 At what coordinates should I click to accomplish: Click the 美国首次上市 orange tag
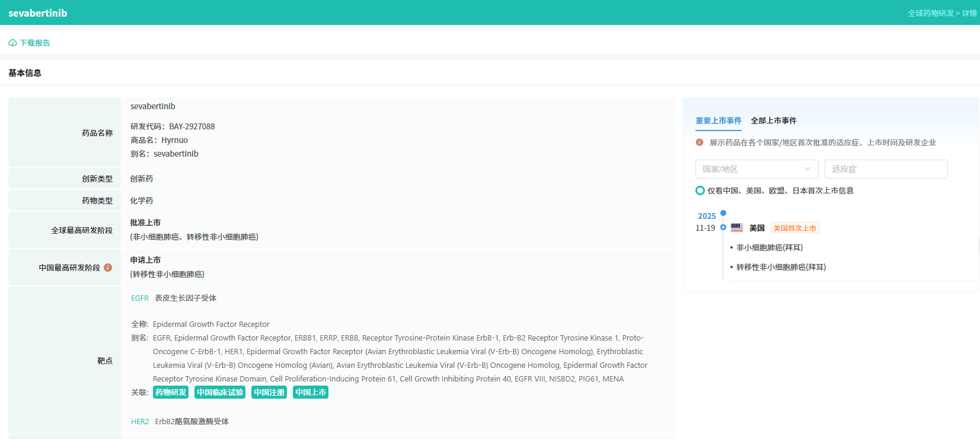tap(795, 228)
